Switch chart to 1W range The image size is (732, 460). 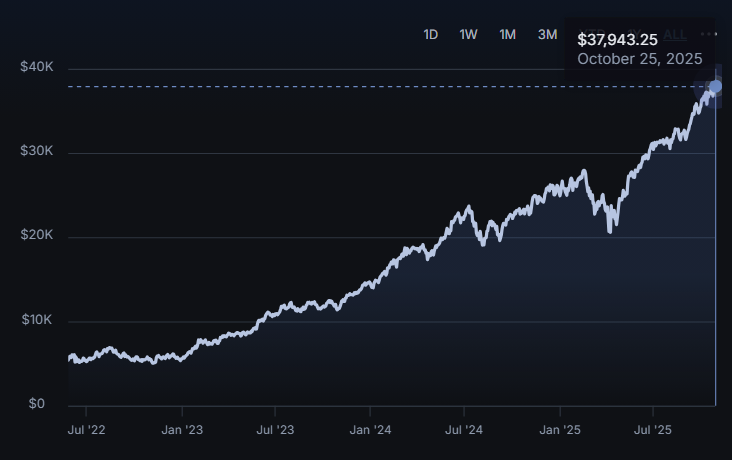click(468, 35)
